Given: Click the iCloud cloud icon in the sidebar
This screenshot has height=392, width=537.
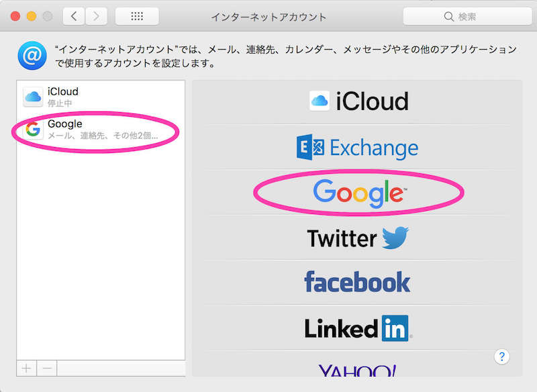Looking at the screenshot, I should (33, 97).
